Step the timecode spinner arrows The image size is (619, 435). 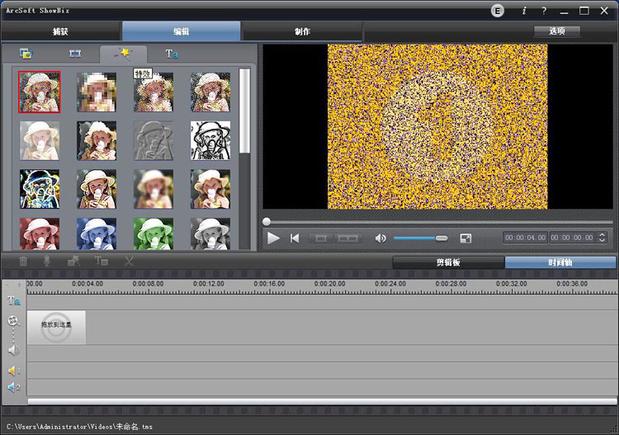602,238
